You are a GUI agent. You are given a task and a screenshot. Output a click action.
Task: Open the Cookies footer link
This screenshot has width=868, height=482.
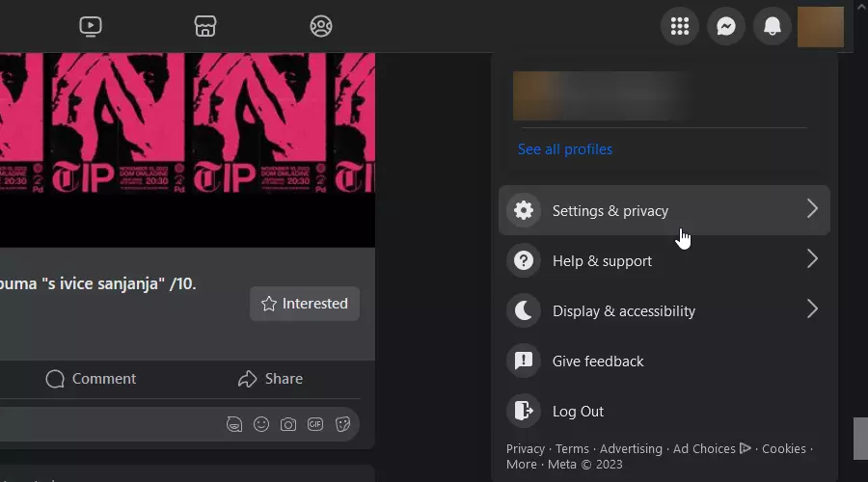click(x=784, y=449)
